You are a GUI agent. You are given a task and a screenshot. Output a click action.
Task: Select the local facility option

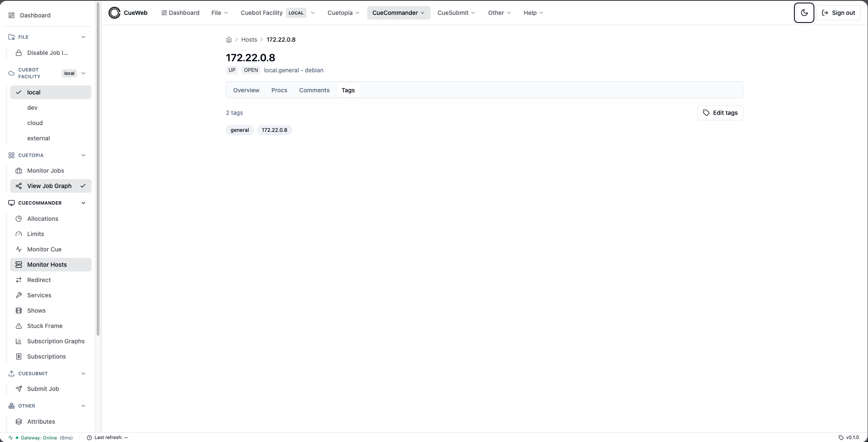coord(51,92)
